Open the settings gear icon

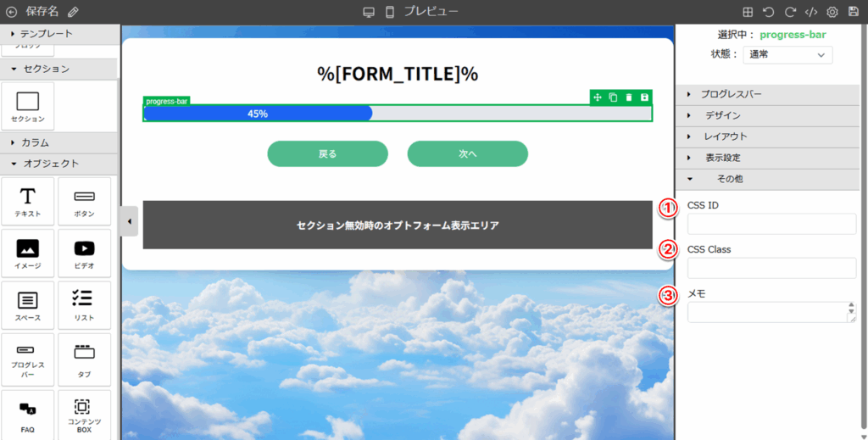pyautogui.click(x=832, y=12)
